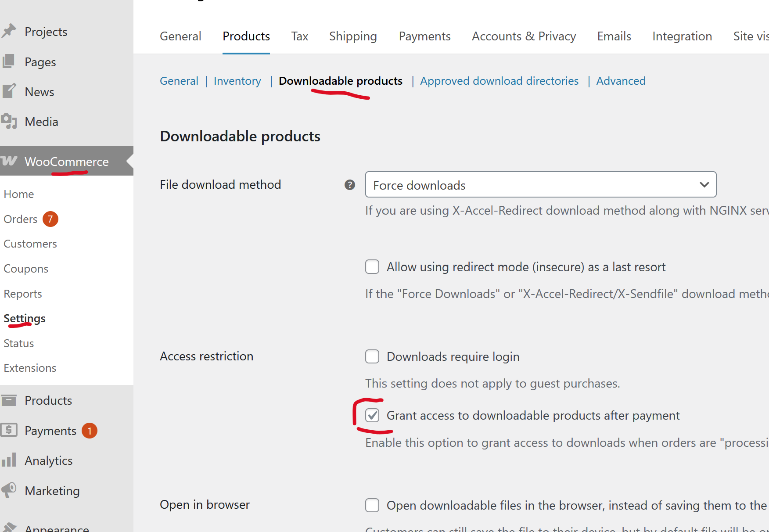Check Downloads require login checkbox
The width and height of the screenshot is (769, 532).
[372, 356]
